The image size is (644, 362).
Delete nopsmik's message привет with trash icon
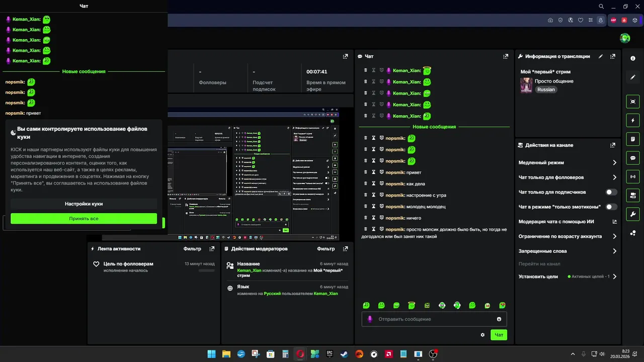366,172
